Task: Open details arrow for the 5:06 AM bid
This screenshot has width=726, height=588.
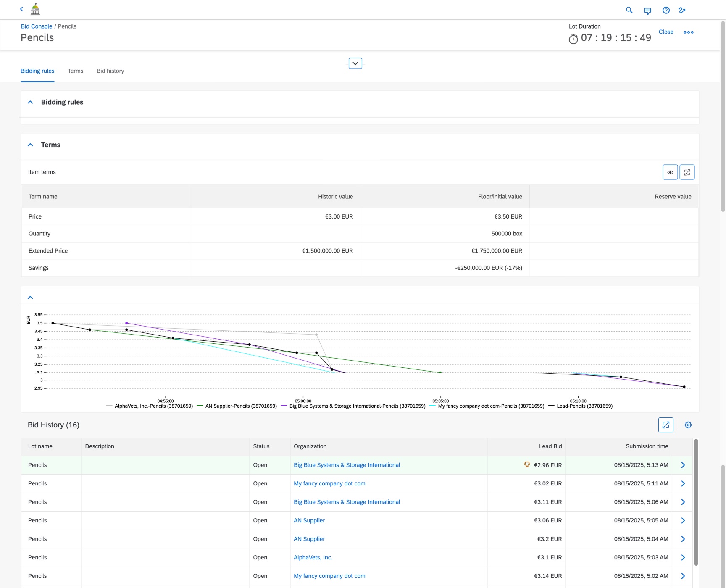Action: point(683,502)
